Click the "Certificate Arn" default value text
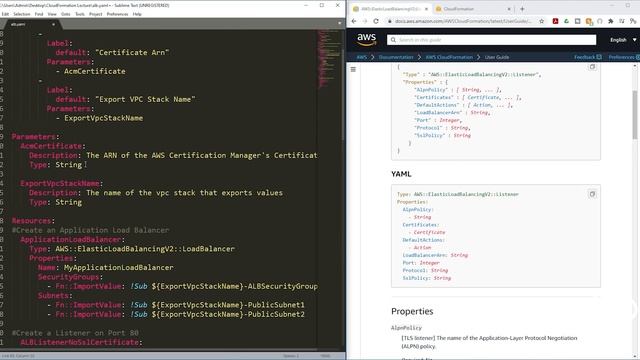This screenshot has width=640, height=360. coord(132,52)
